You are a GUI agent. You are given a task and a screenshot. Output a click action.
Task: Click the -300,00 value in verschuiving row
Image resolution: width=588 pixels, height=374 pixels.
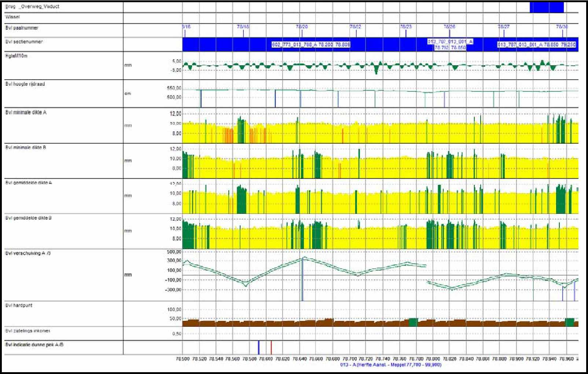coord(173,290)
